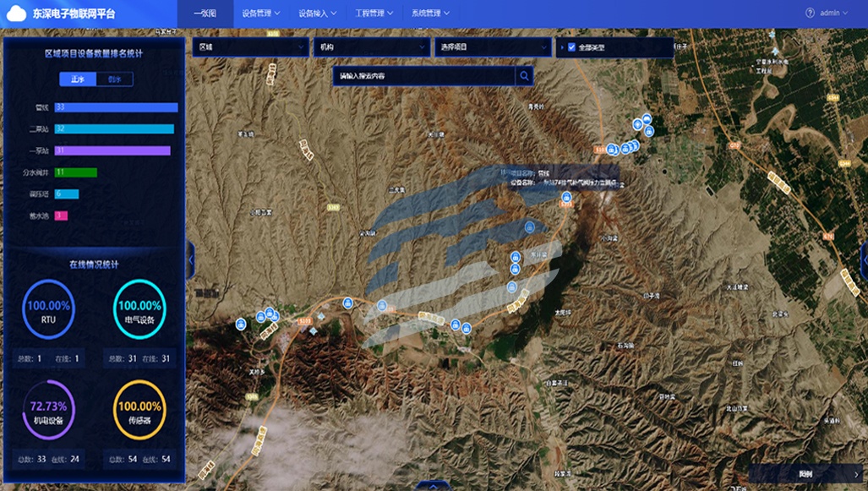This screenshot has height=491, width=868.
Task: Click the search content input field
Action: [423, 76]
